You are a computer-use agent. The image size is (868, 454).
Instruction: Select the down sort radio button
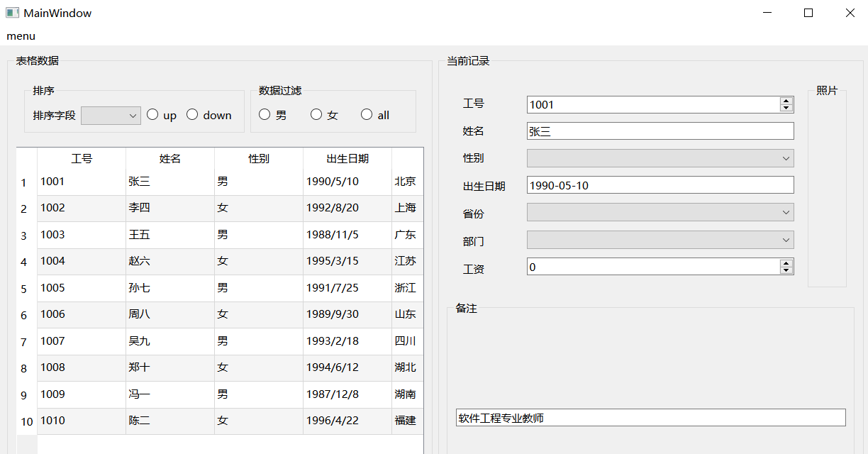pos(208,115)
